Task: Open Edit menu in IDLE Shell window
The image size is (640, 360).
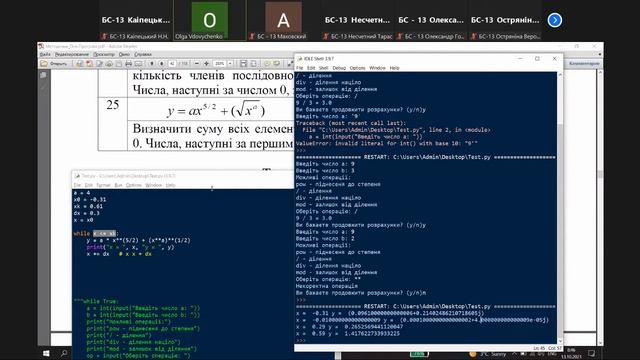Action: click(311, 68)
